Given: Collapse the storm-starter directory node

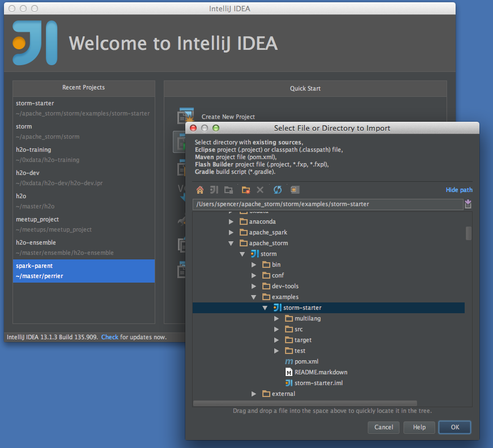Looking at the screenshot, I should (x=265, y=308).
